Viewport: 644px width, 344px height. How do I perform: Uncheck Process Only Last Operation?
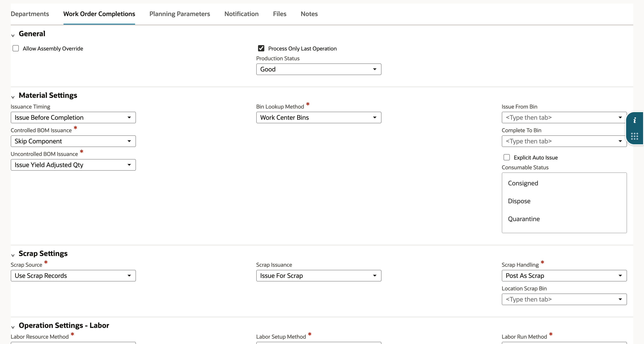coord(261,48)
